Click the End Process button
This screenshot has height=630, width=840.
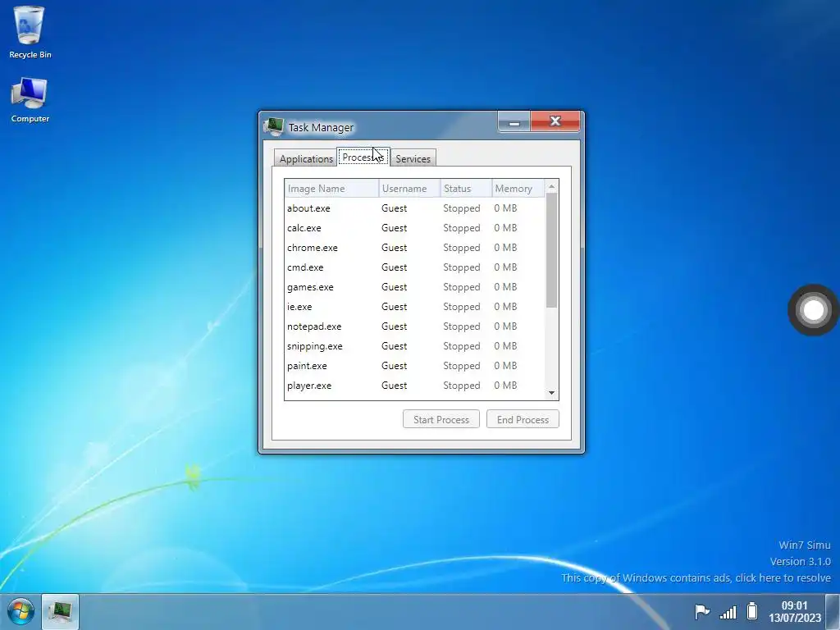coord(523,419)
